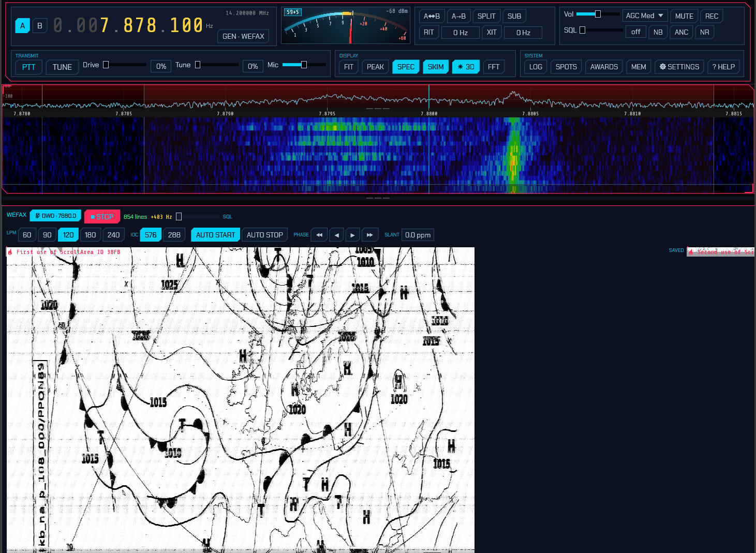Open the MEM memory panel
The height and width of the screenshot is (553, 756).
(x=639, y=67)
